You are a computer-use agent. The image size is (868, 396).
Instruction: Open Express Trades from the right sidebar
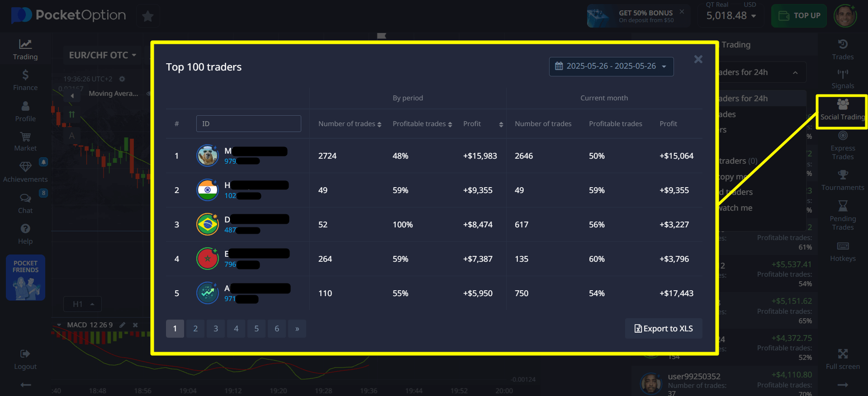pos(842,145)
